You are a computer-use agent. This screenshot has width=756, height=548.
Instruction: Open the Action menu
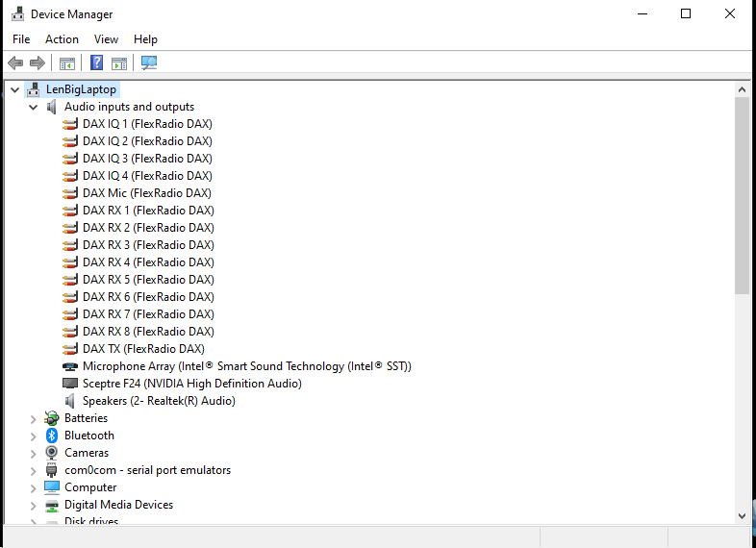(x=62, y=39)
